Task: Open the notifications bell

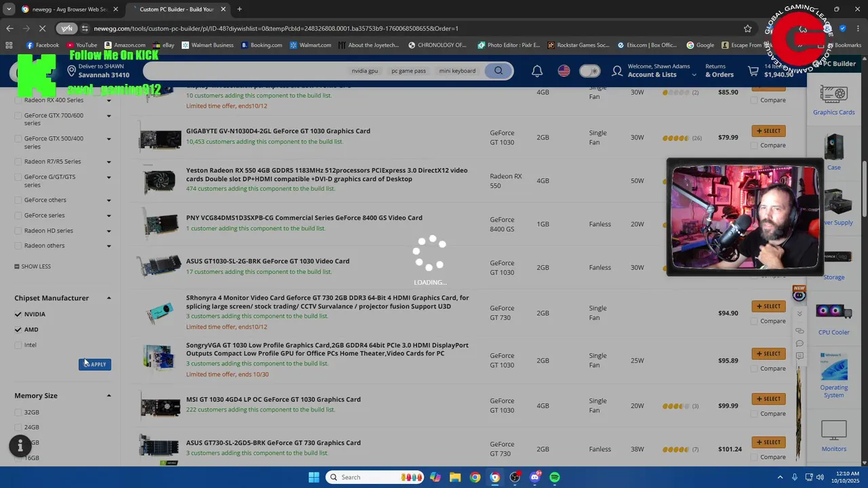Action: coord(537,70)
